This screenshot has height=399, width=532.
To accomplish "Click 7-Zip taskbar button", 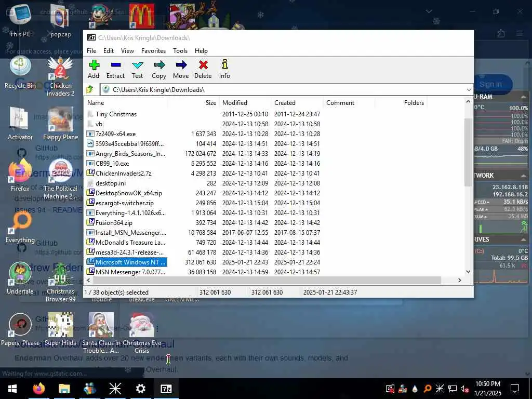I will (x=166, y=389).
